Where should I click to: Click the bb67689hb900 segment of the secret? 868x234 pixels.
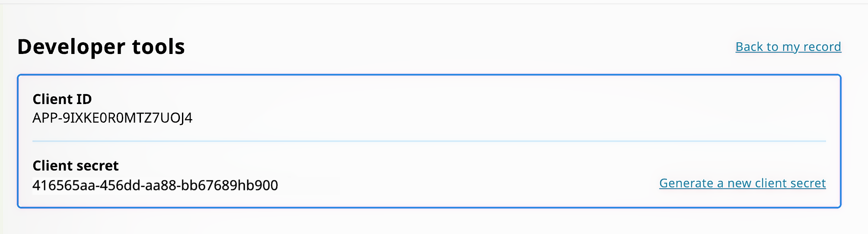(229, 185)
